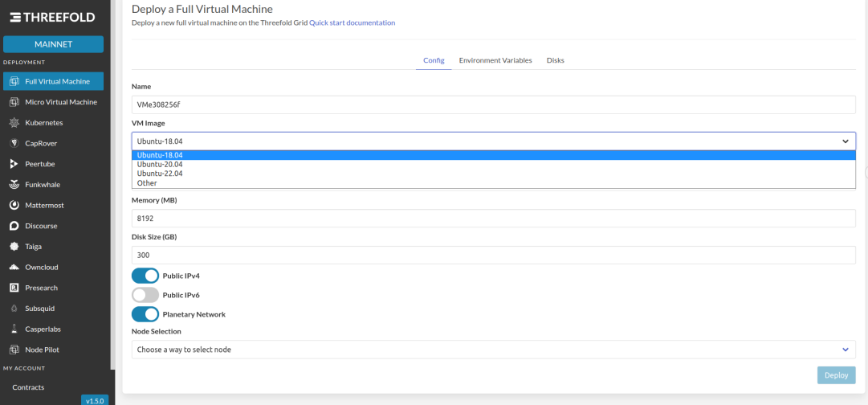Choose Ubuntu-22.04 from the image list
The height and width of the screenshot is (405, 868).
pyautogui.click(x=160, y=174)
